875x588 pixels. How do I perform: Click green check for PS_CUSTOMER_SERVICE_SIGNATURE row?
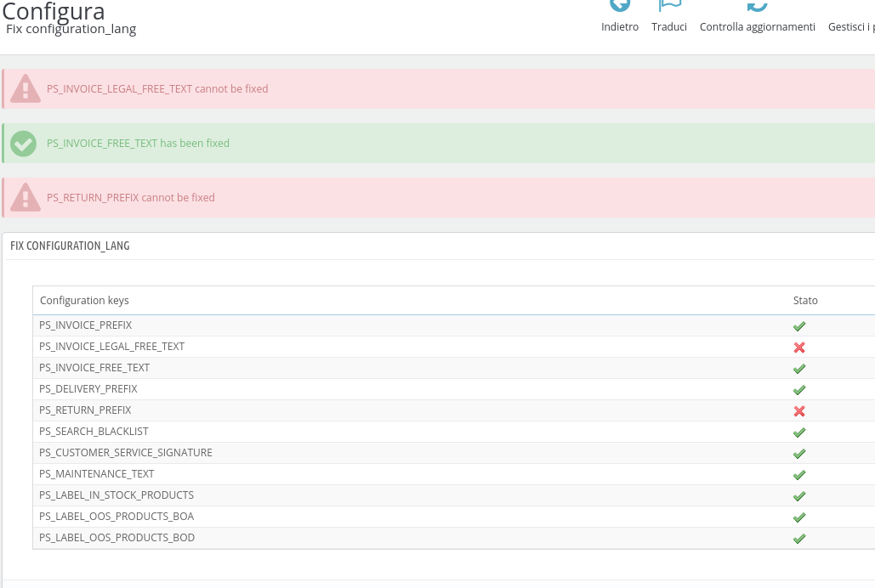click(x=799, y=454)
